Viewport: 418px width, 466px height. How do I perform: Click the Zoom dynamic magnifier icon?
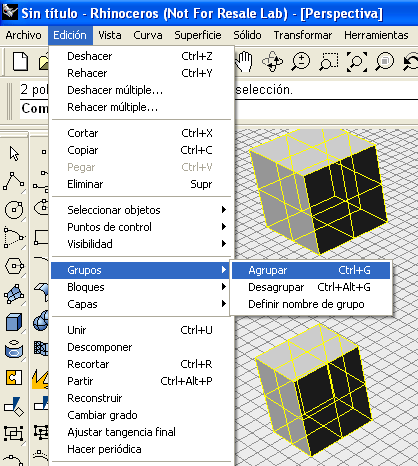coord(300,62)
